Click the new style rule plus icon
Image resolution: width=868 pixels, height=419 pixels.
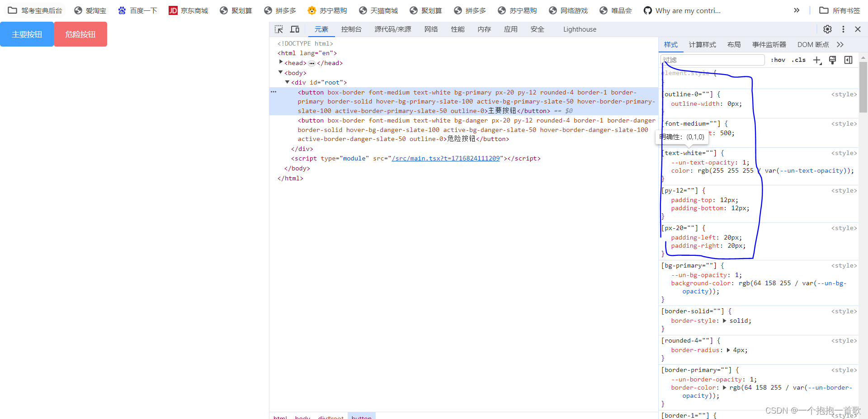pyautogui.click(x=817, y=60)
